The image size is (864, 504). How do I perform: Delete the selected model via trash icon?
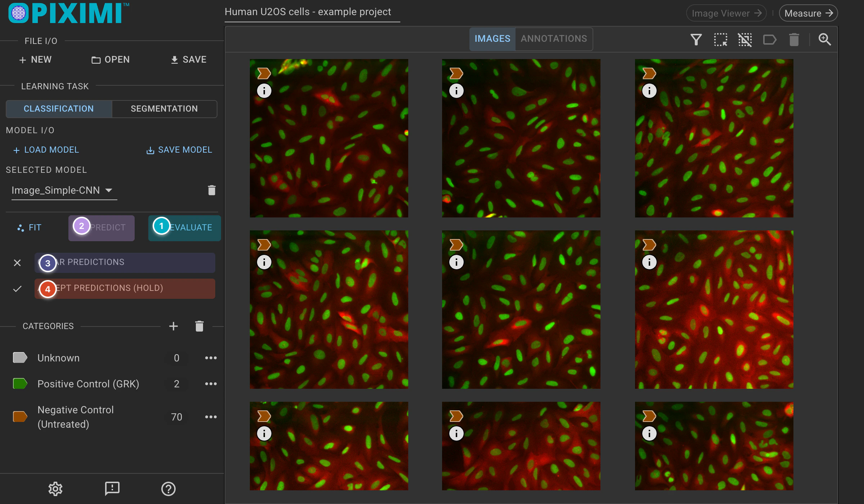(x=212, y=190)
